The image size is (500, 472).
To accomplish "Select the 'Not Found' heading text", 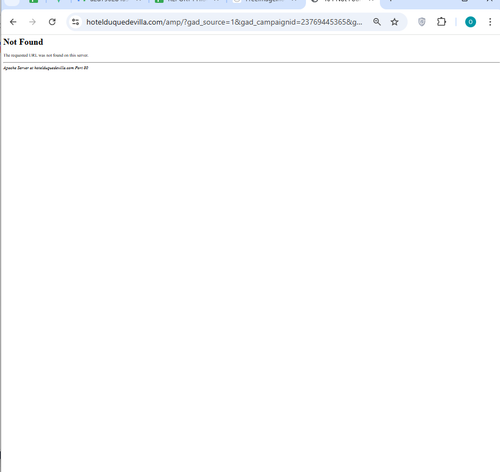I will click(23, 42).
